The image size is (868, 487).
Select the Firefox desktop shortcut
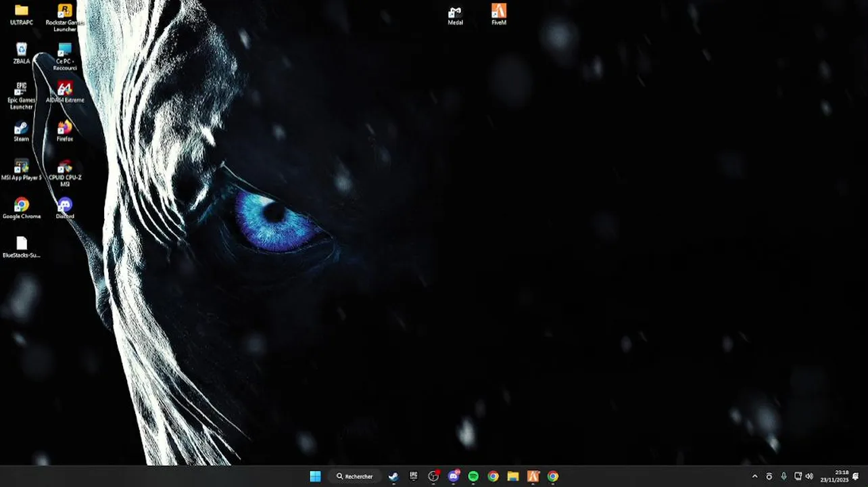click(65, 131)
